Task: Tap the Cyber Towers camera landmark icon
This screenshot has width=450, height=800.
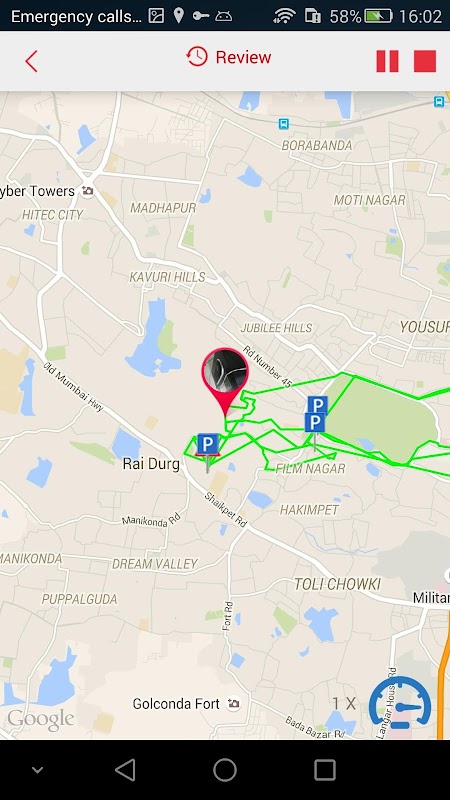Action: [88, 191]
